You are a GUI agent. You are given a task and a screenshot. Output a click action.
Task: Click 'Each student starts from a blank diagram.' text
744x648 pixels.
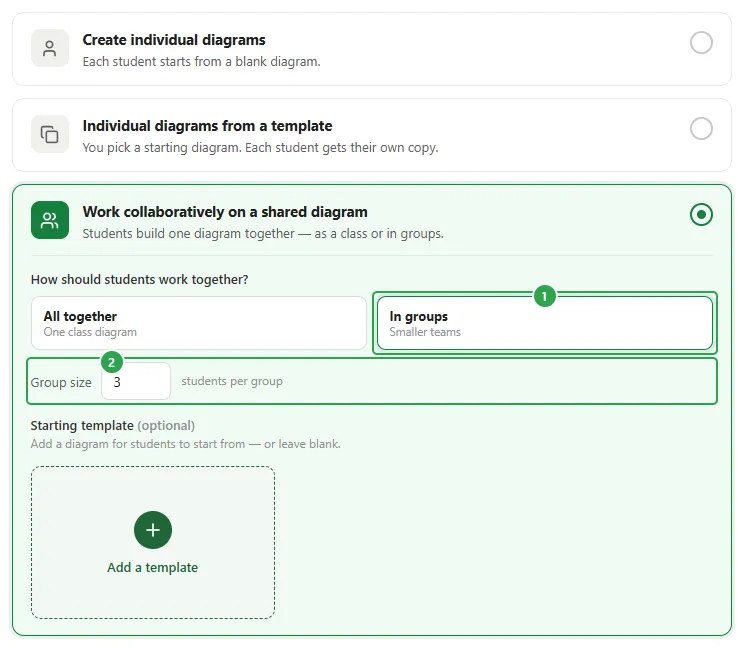coord(201,62)
